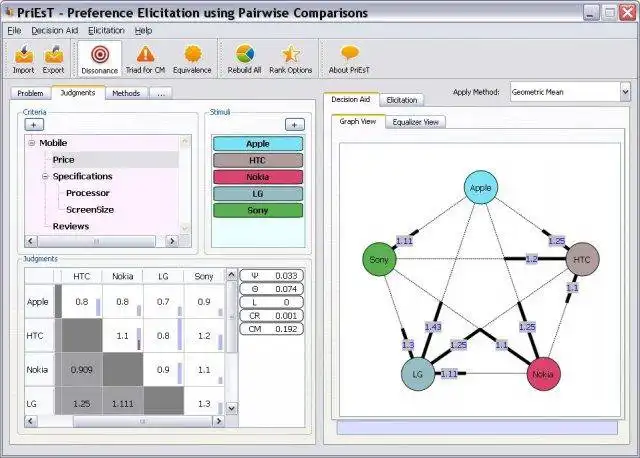Screen dimensions: 640x458
Task: Select the Processor criterion
Action: [x=88, y=193]
